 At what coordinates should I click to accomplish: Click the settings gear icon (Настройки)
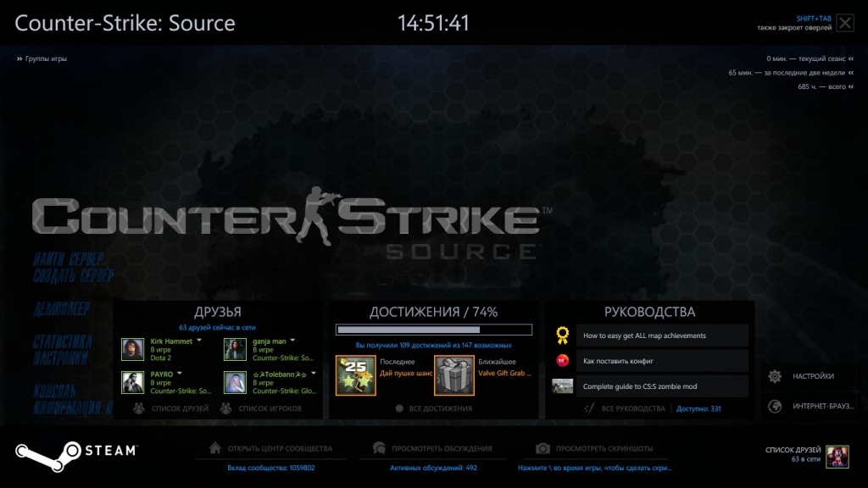click(774, 376)
